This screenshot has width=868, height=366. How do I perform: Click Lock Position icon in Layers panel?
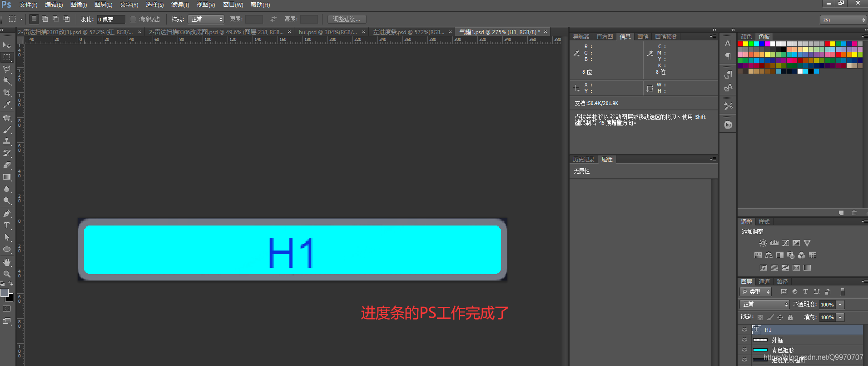point(780,317)
